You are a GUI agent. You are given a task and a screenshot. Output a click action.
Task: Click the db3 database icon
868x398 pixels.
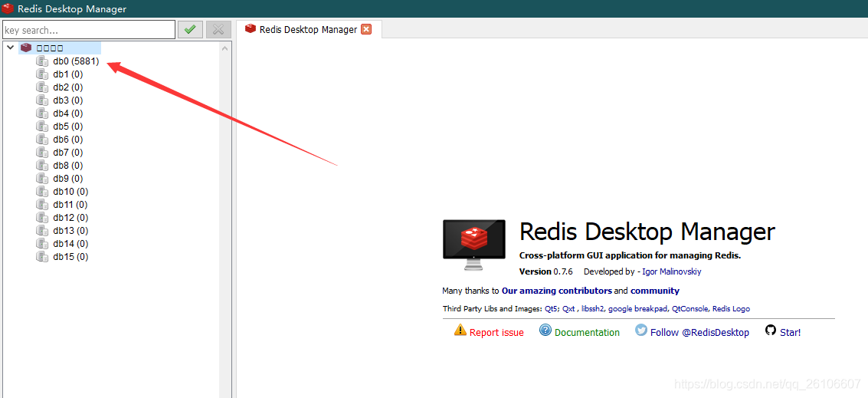(x=42, y=100)
